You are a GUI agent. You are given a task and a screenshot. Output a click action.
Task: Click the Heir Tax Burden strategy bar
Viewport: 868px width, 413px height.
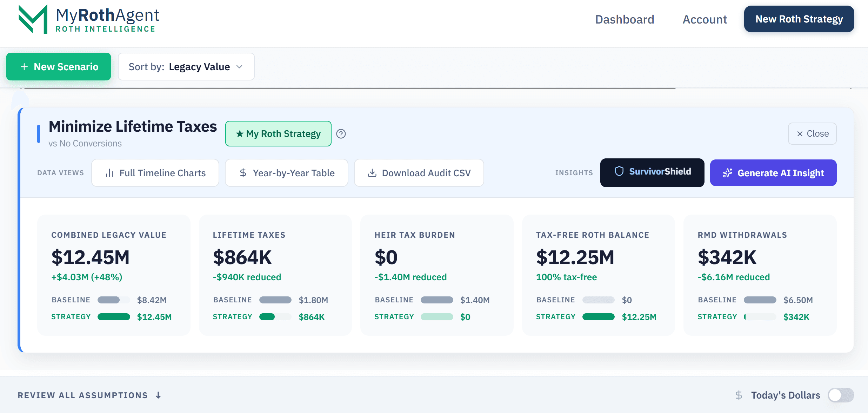(437, 317)
